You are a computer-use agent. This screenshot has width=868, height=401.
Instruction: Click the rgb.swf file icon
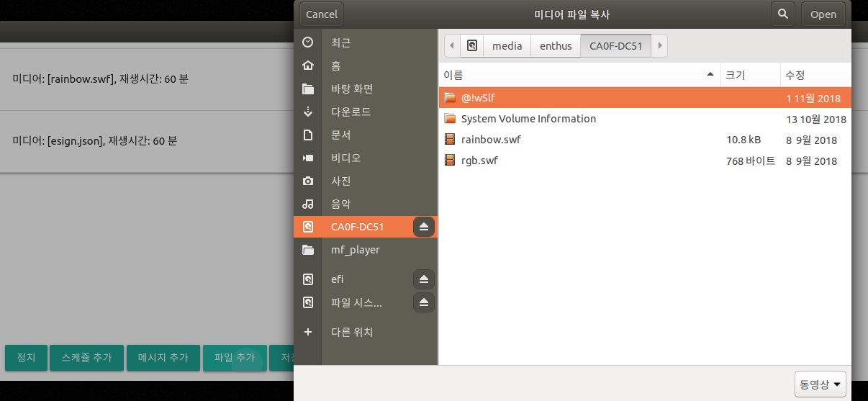pyautogui.click(x=450, y=161)
